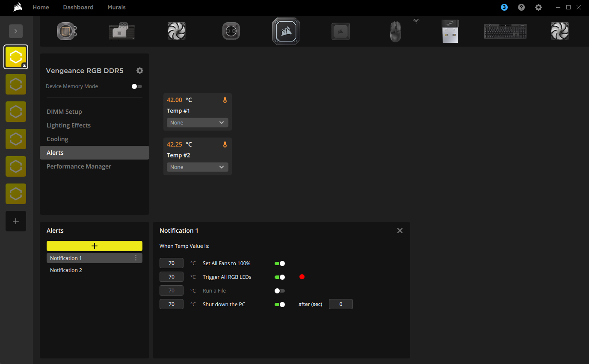The height and width of the screenshot is (364, 589).
Task: Click the red swatch for Trigger All RGB LEDs
Action: [302, 277]
